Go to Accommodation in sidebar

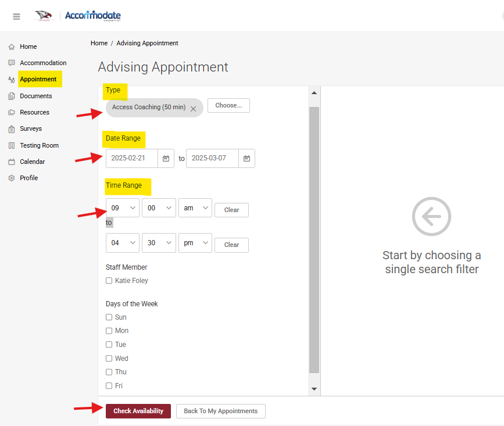point(43,63)
